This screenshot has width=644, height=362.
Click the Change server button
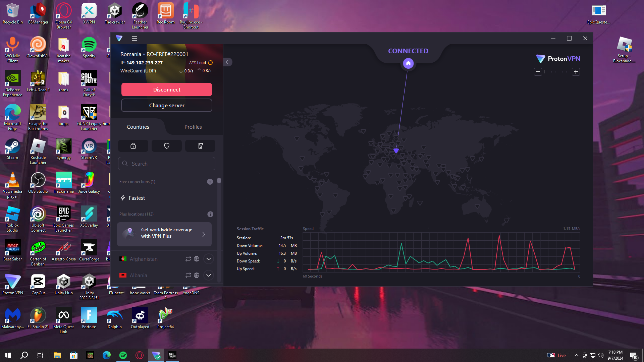pyautogui.click(x=167, y=105)
